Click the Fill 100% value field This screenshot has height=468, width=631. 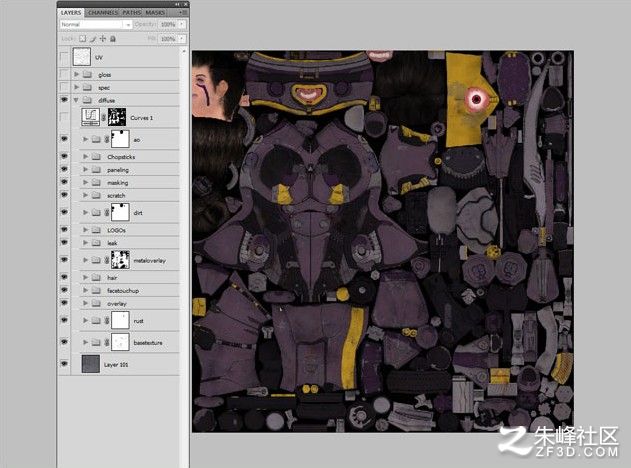168,39
